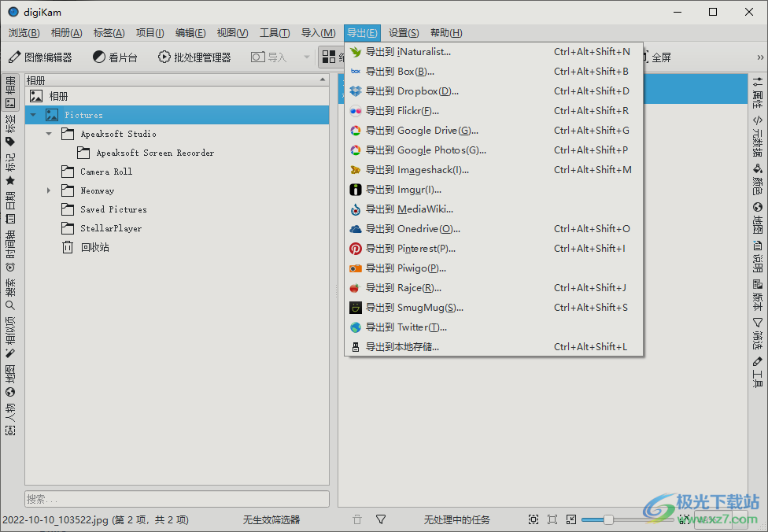
Task: Open the 设置(S) settings menu
Action: pyautogui.click(x=404, y=32)
